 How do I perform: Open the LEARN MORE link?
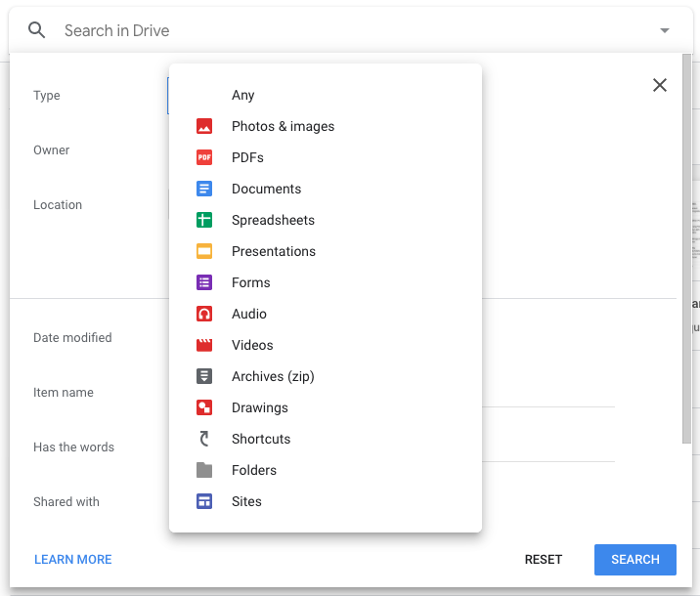(73, 560)
